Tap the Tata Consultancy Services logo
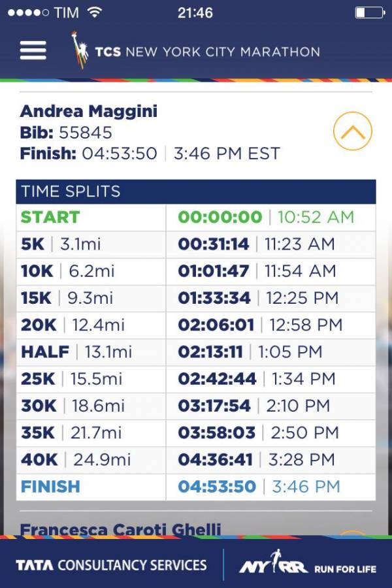392x588 pixels. [x=111, y=565]
